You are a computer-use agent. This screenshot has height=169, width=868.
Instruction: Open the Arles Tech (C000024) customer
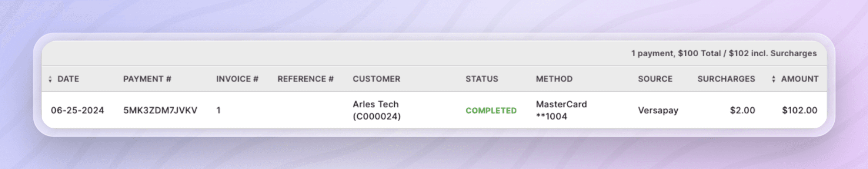click(376, 111)
